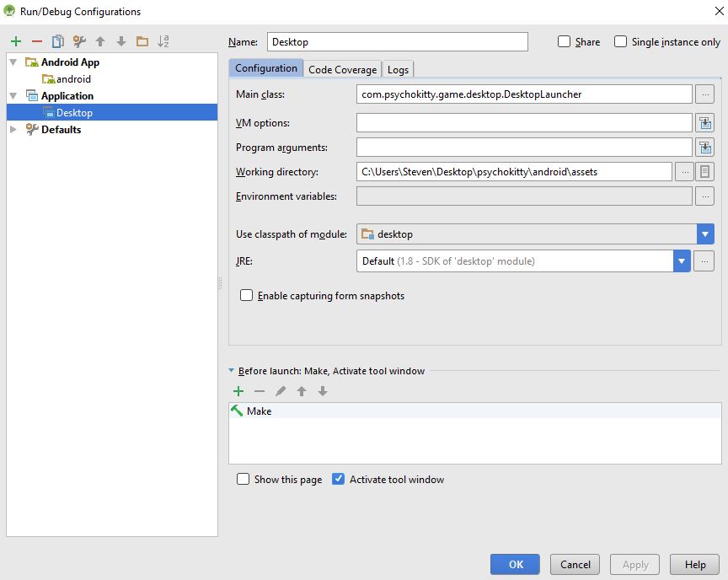Add new configuration with green plus icon
The width and height of the screenshot is (728, 580).
pyautogui.click(x=16, y=41)
